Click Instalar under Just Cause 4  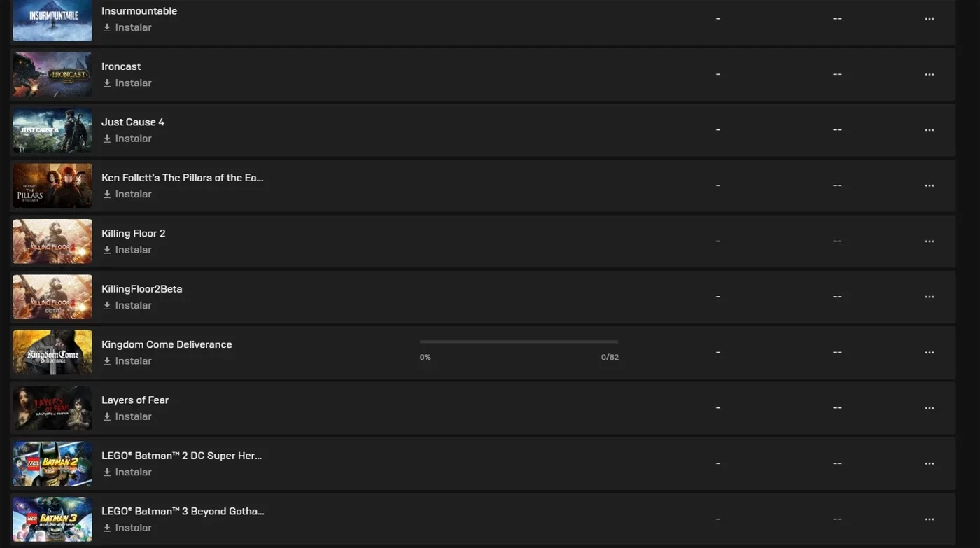[127, 139]
